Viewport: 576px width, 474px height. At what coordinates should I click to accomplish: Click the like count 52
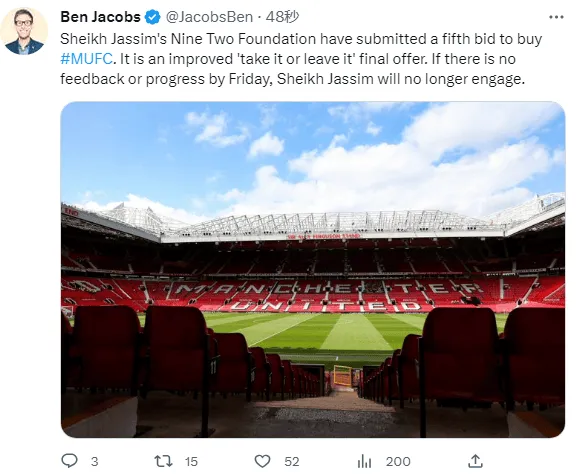tap(292, 462)
